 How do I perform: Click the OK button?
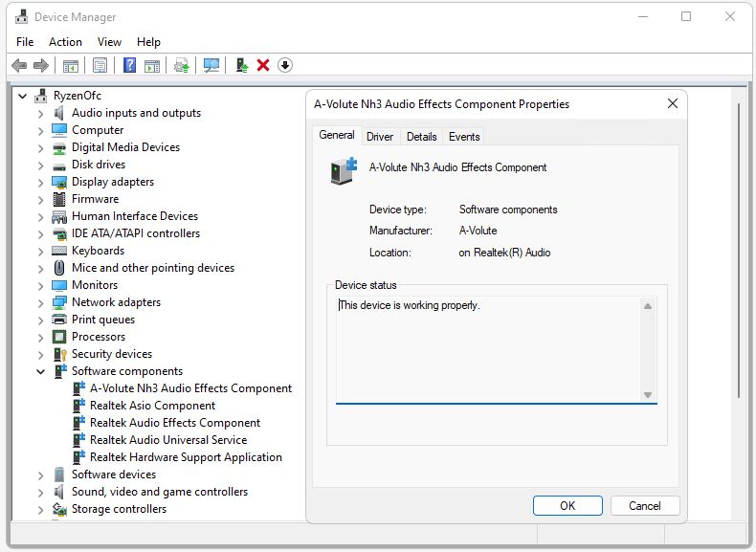567,506
